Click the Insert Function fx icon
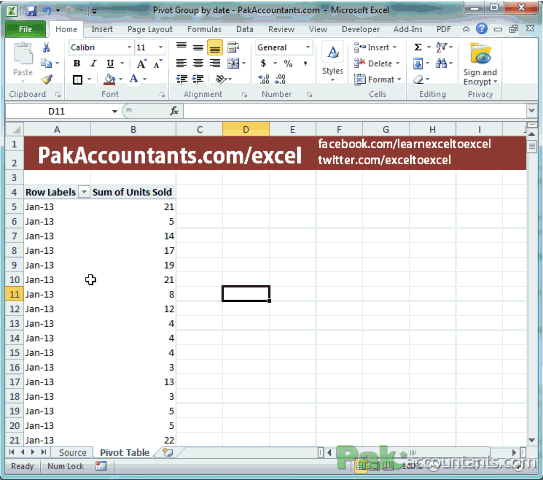This screenshot has height=480, width=543. 174,111
